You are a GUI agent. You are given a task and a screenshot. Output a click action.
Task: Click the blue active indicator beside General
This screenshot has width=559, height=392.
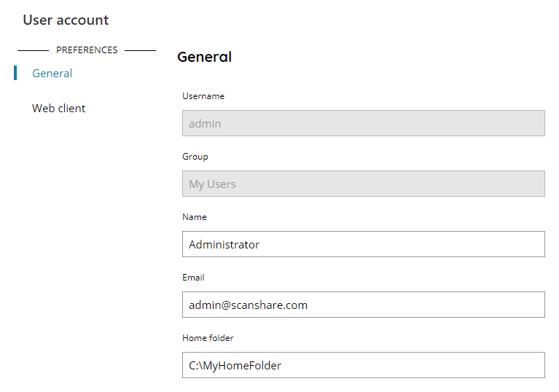15,73
